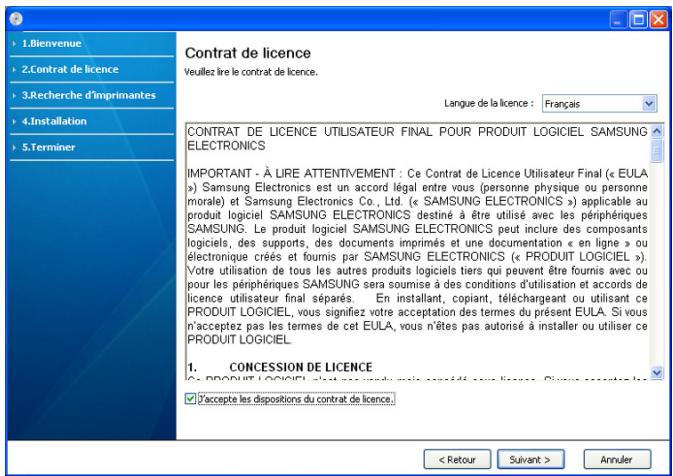The height and width of the screenshot is (476, 673).
Task: Minimize the installer window
Action: tap(618, 20)
